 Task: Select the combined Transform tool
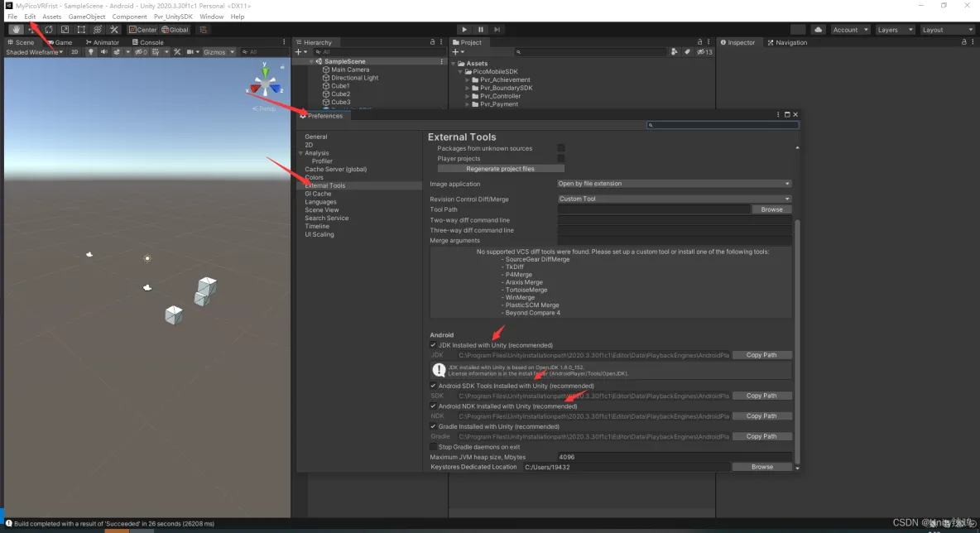pyautogui.click(x=98, y=29)
